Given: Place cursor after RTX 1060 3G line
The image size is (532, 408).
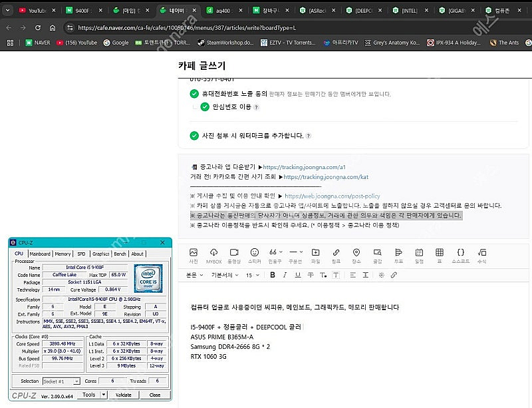Looking at the screenshot, I should pyautogui.click(x=227, y=356).
